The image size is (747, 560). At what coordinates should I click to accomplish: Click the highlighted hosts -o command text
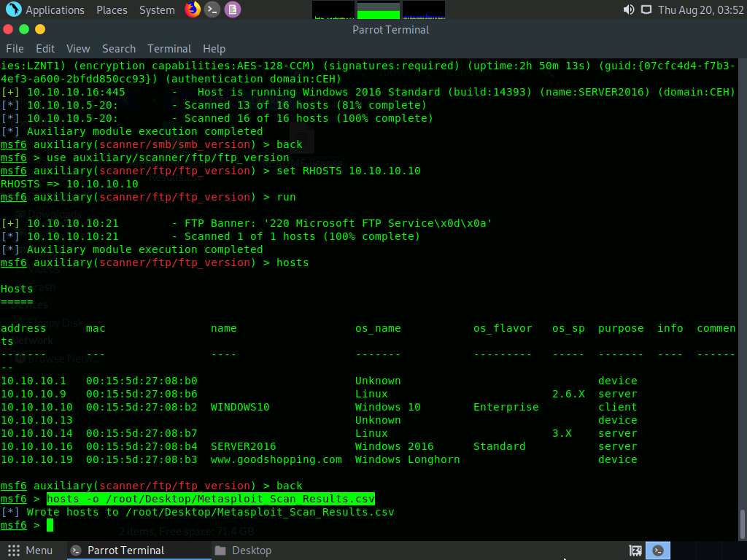[211, 499]
